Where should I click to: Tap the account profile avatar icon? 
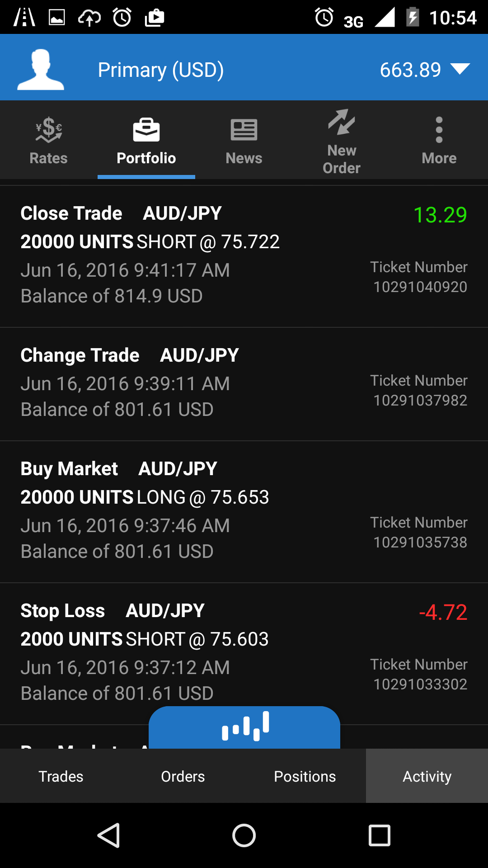coord(41,69)
